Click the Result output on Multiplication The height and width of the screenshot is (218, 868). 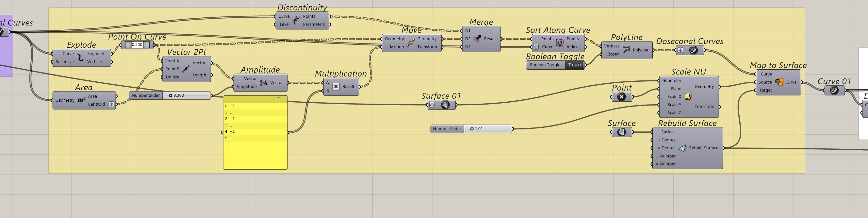[x=348, y=87]
